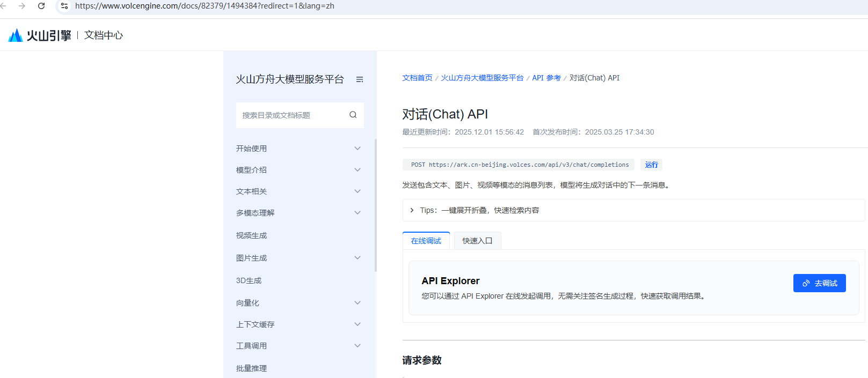868x378 pixels.
Task: Open 模型介绍 in the sidebar
Action: (251, 170)
